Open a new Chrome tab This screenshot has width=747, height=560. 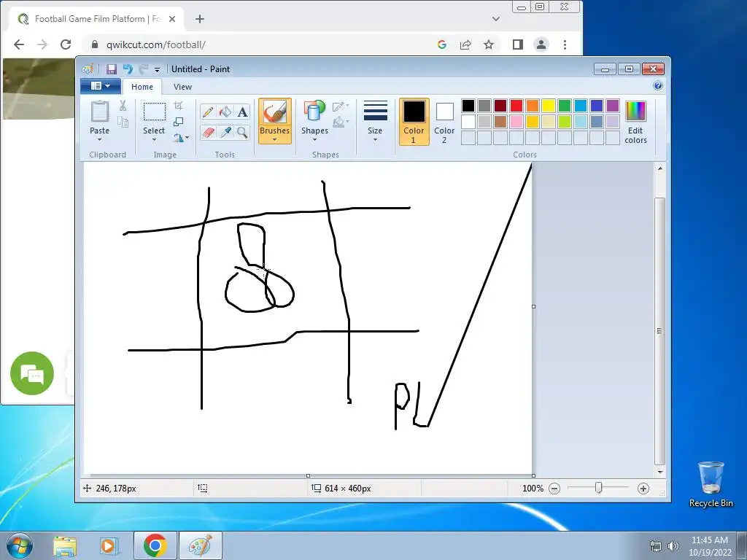200,19
